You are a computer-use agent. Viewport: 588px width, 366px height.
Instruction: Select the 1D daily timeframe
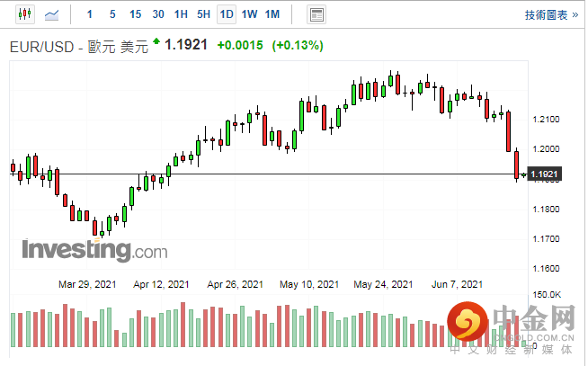click(227, 14)
